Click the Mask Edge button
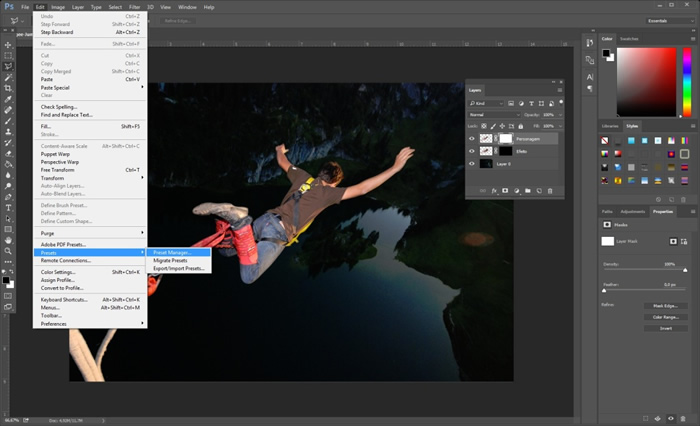 pyautogui.click(x=666, y=304)
